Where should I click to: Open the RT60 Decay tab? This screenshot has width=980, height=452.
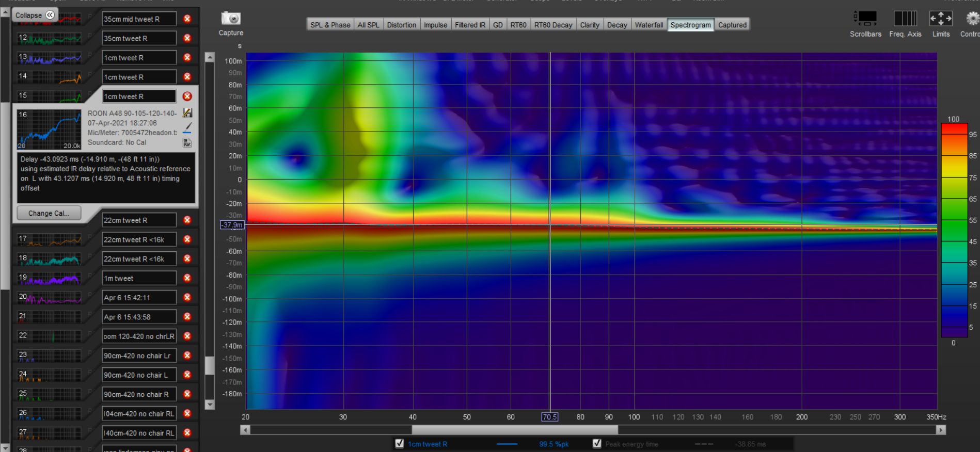(x=553, y=25)
